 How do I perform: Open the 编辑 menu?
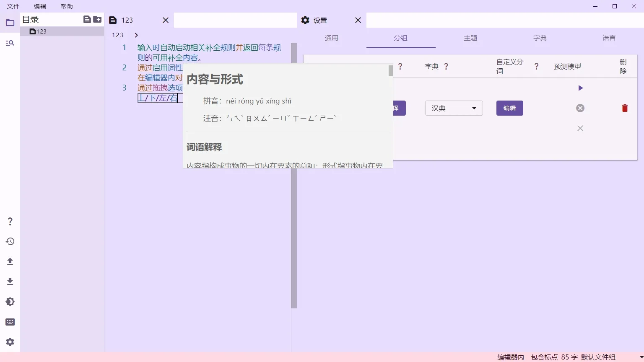tap(40, 6)
